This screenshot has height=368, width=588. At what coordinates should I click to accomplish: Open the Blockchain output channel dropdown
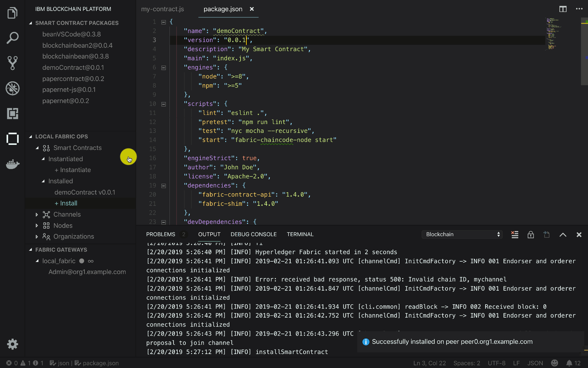click(462, 234)
